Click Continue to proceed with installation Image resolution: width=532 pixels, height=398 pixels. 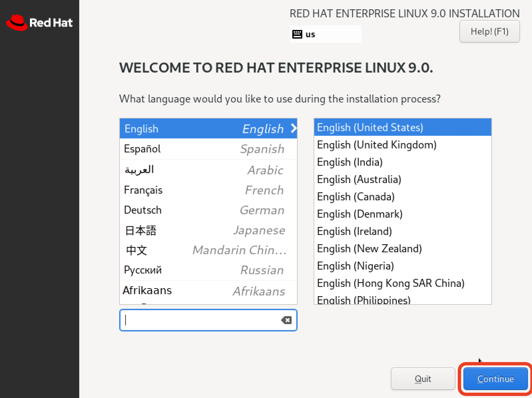click(x=495, y=379)
